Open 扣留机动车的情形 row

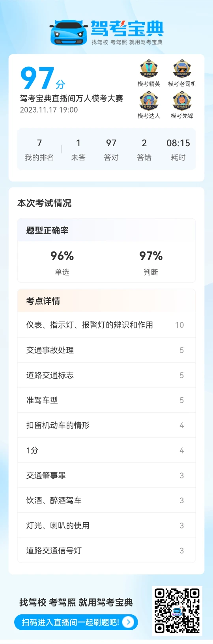(x=106, y=425)
